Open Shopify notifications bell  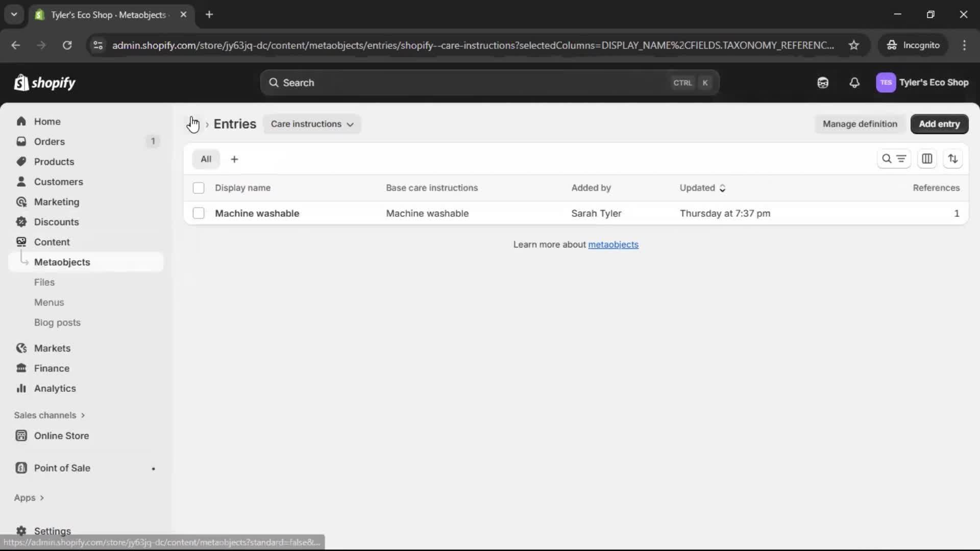pos(855,82)
